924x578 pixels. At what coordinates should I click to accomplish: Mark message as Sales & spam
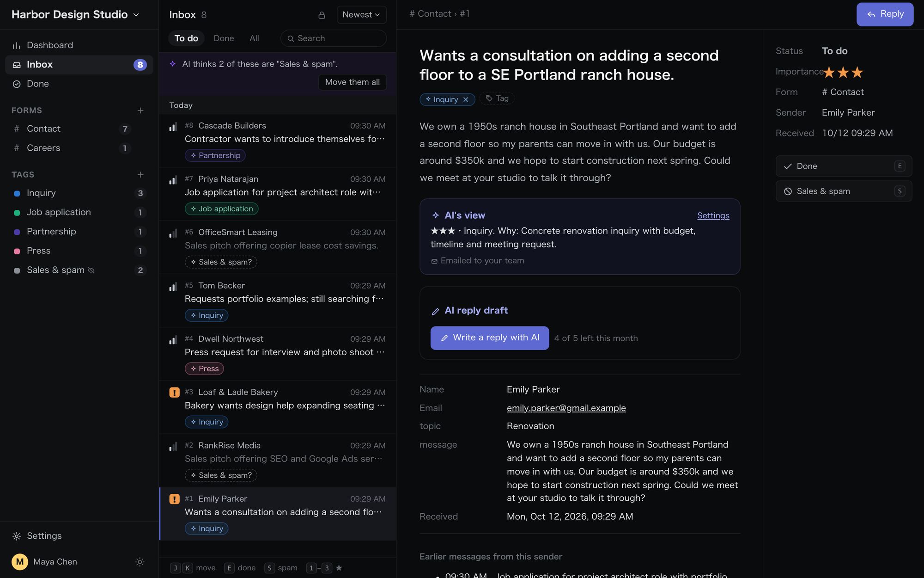[x=844, y=191]
